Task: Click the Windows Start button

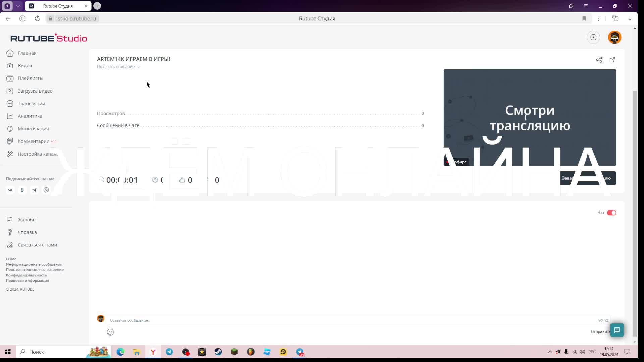Action: (x=8, y=352)
